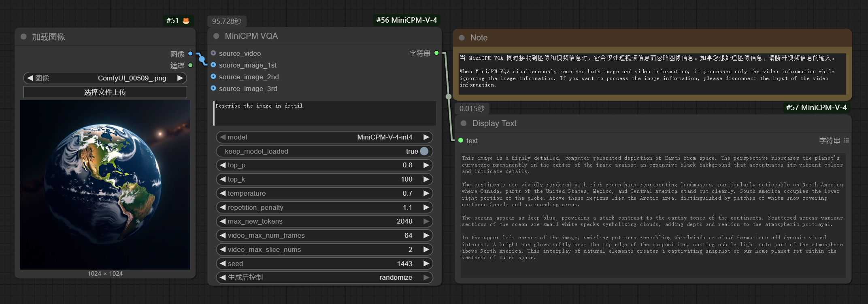Viewport: 868px width, 304px height.
Task: Click the source_video input socket
Action: tap(213, 53)
